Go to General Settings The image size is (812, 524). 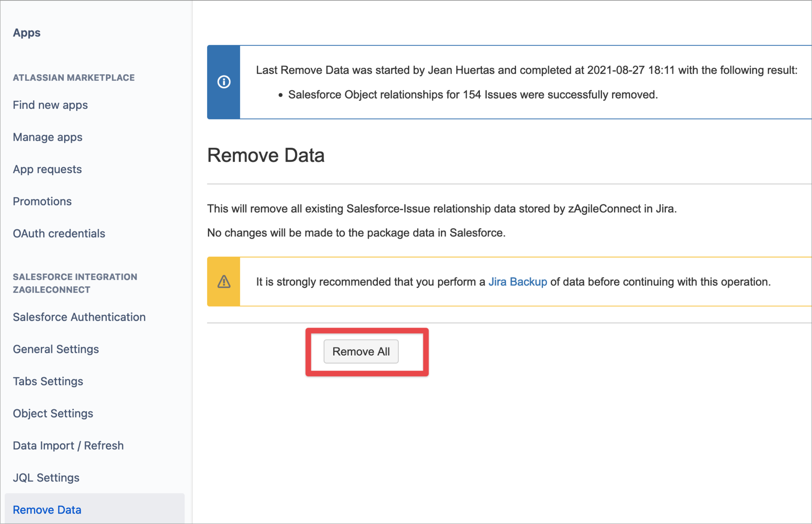point(56,349)
